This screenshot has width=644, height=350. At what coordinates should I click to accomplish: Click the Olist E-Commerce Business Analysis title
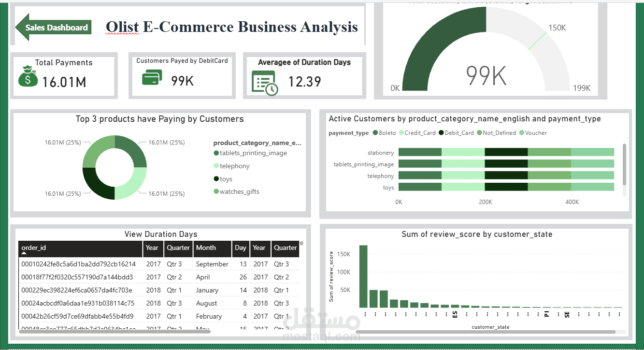coord(232,27)
